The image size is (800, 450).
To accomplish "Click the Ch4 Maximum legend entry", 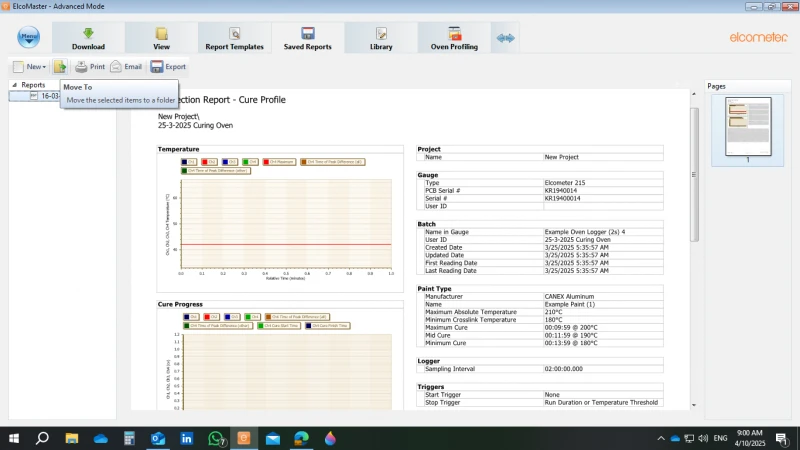I will [x=279, y=162].
